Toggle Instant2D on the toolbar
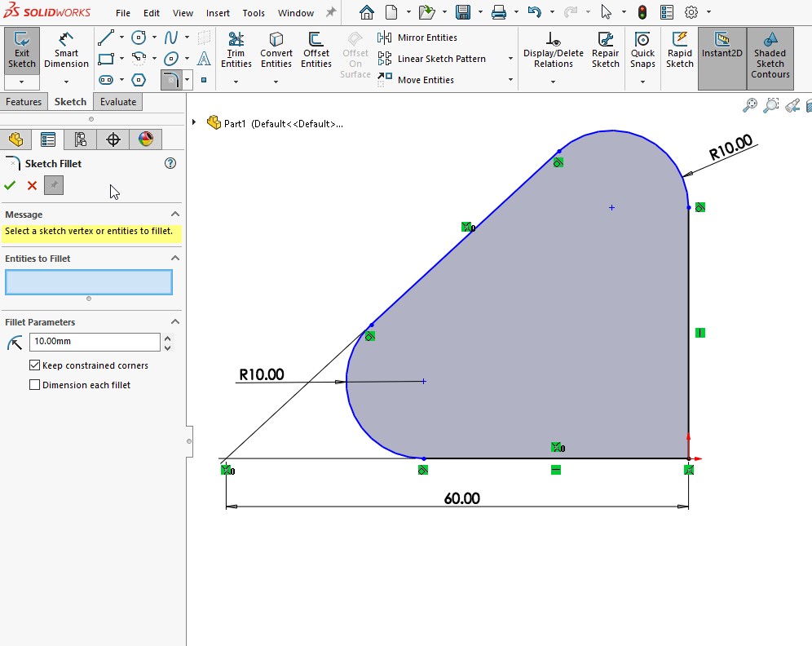Screen dimensions: 812x646 coord(722,53)
